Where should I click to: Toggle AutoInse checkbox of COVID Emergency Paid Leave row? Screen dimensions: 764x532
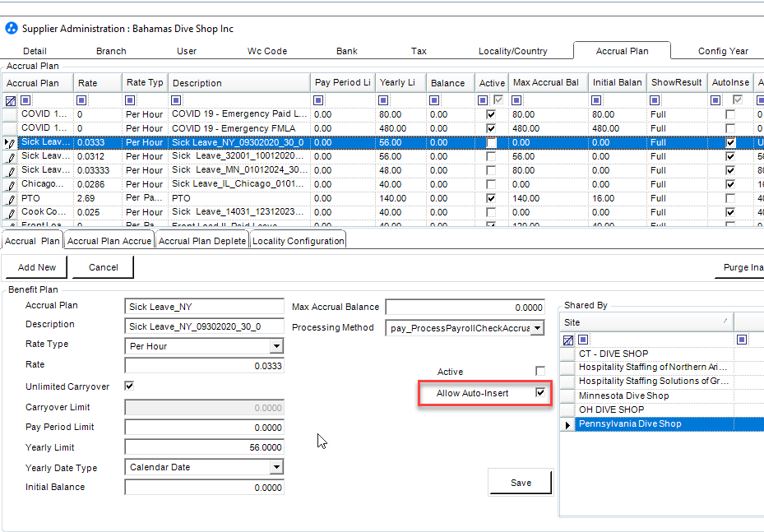tap(730, 114)
